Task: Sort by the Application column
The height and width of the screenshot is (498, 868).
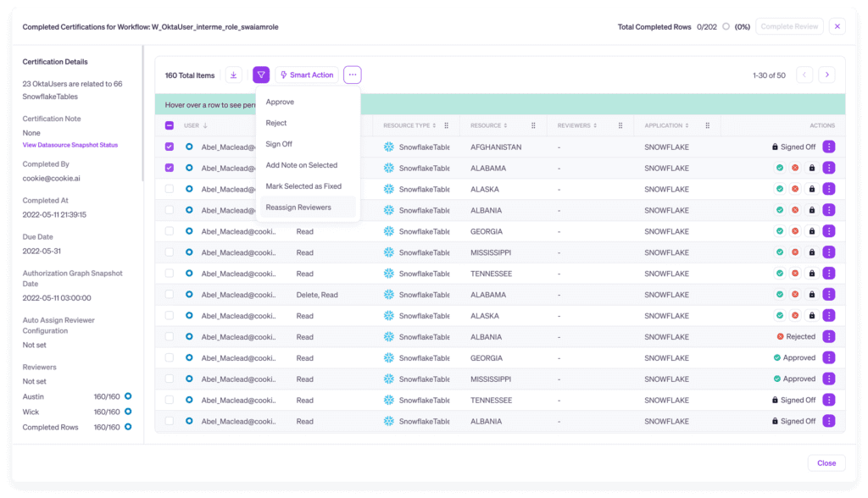Action: (x=666, y=125)
